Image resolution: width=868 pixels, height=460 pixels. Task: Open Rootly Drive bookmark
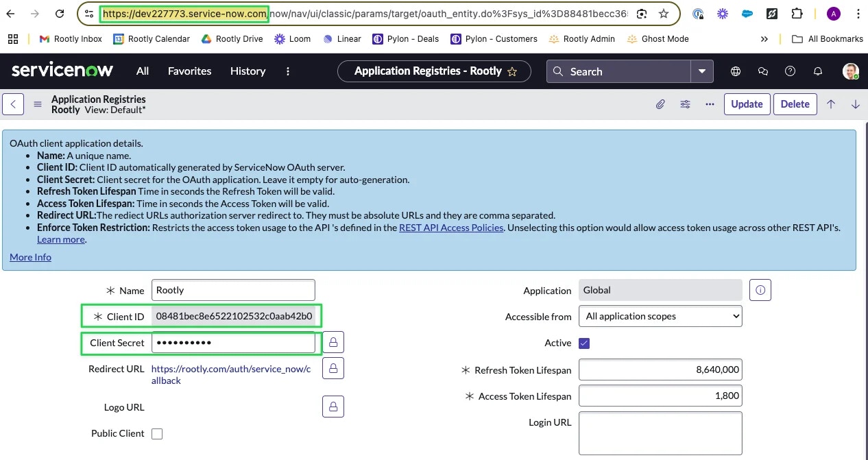(x=232, y=39)
